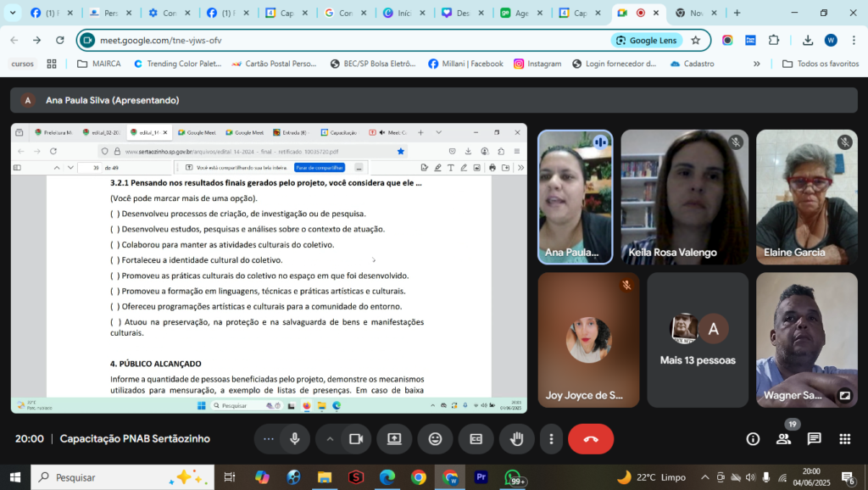The width and height of the screenshot is (868, 490).
Task: Raise your hand in the meeting
Action: 516,438
